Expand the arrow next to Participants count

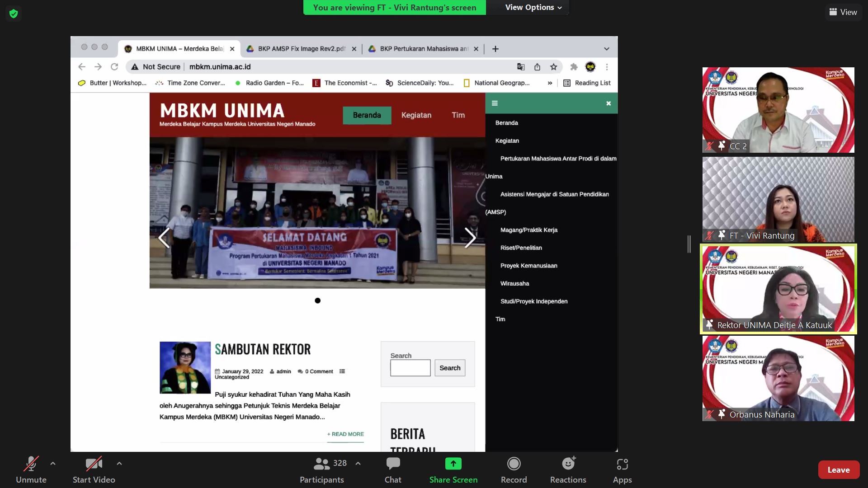[358, 464]
